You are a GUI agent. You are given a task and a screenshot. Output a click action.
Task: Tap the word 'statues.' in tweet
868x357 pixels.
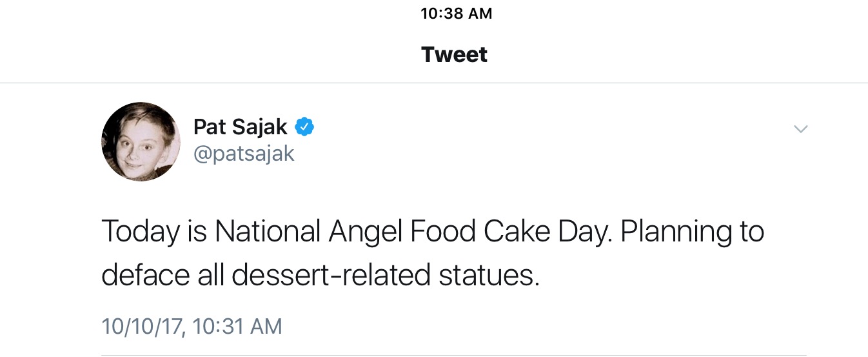click(489, 276)
